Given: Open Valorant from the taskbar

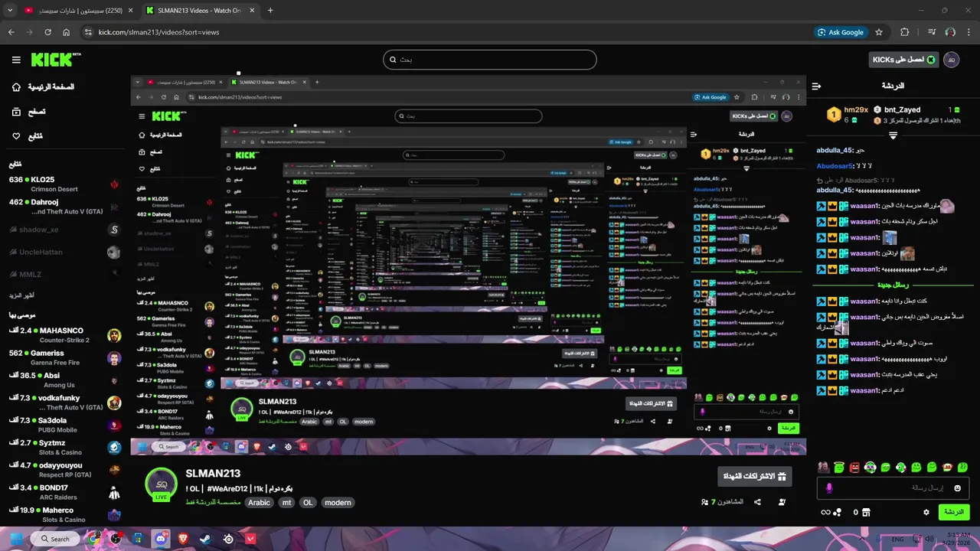Looking at the screenshot, I should point(250,539).
